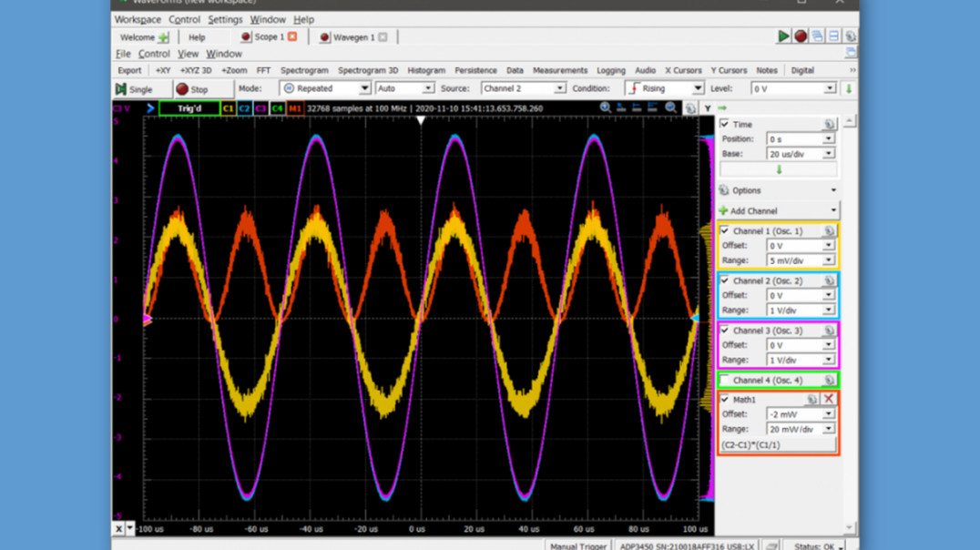This screenshot has width=980, height=550.
Task: Click the green plus beside Welcome
Action: [163, 37]
